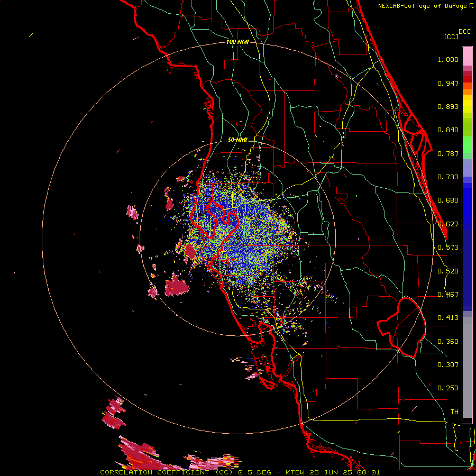The height and width of the screenshot is (476, 476).
Task: Click the 0.253 legend value
Action: tap(448, 388)
